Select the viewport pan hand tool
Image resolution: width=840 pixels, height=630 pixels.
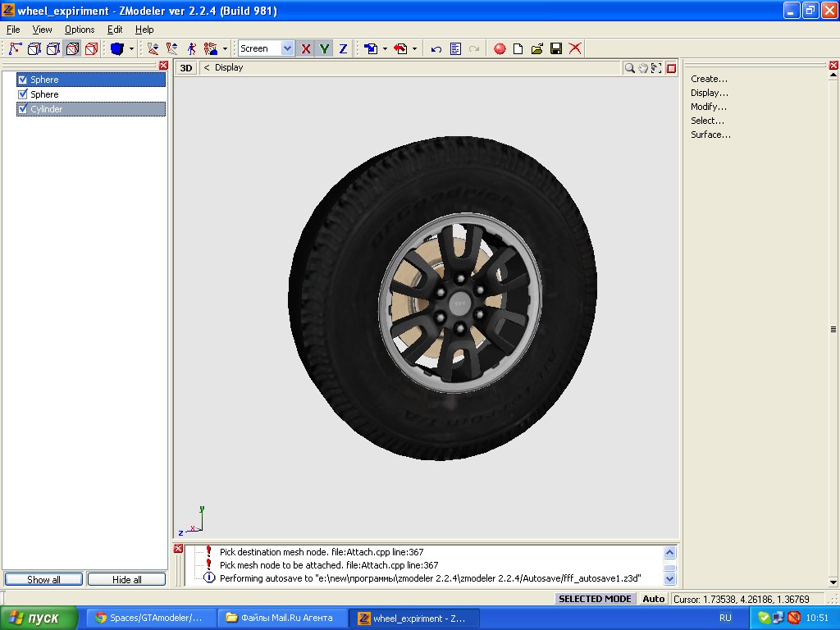(x=643, y=68)
